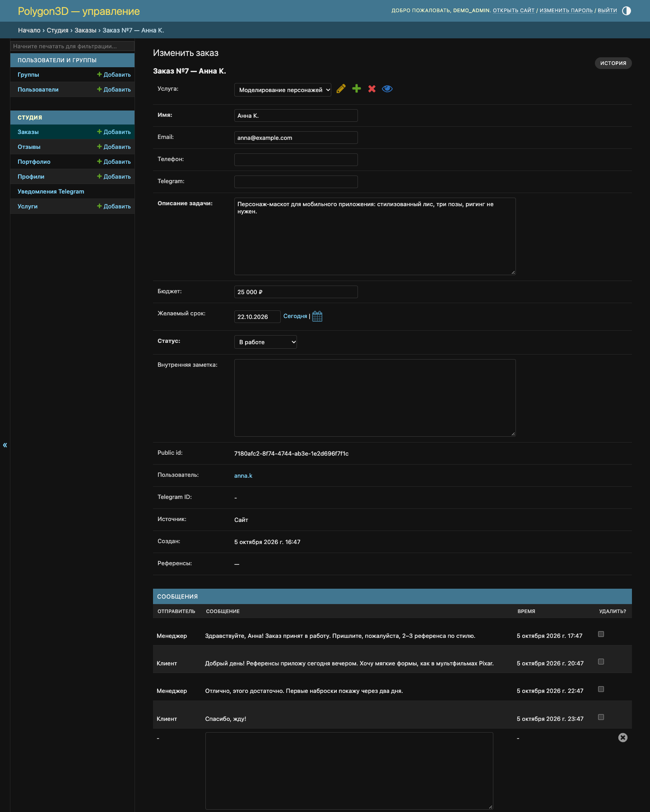Click the Email field
The height and width of the screenshot is (812, 650).
[296, 138]
